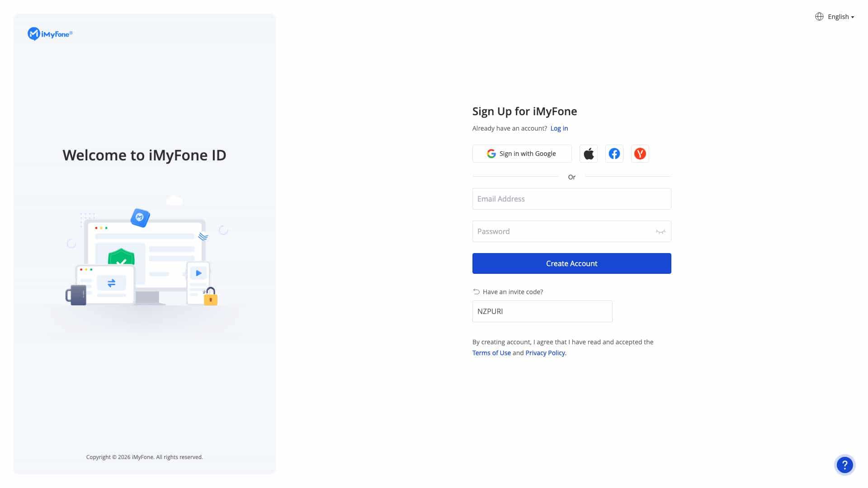This screenshot has width=868, height=488.
Task: Open the Privacy Policy link
Action: [x=545, y=353]
